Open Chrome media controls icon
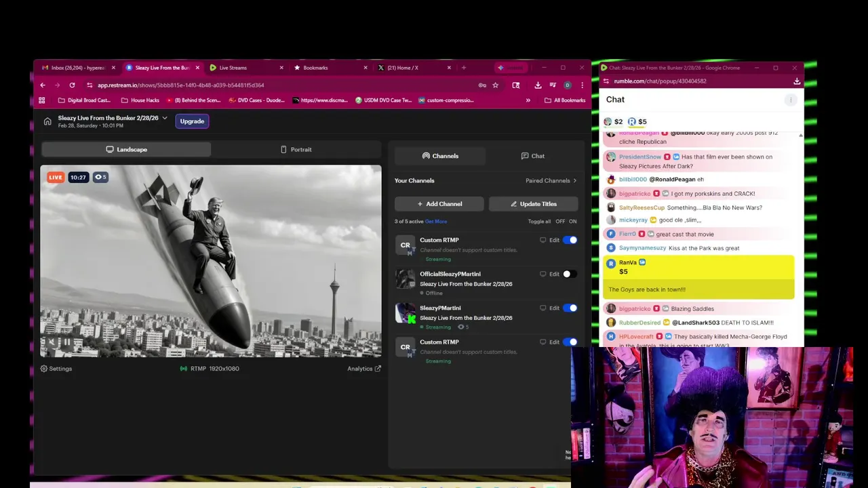868x488 pixels. pyautogui.click(x=553, y=85)
